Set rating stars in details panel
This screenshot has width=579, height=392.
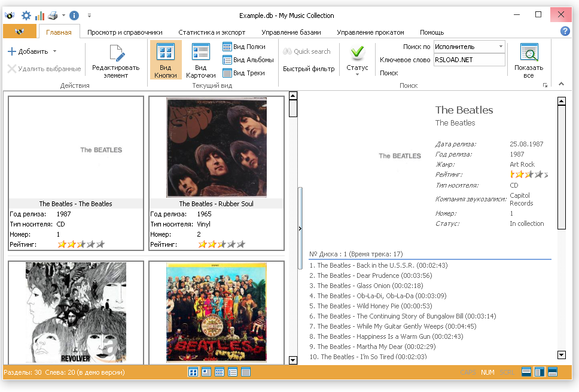point(529,174)
